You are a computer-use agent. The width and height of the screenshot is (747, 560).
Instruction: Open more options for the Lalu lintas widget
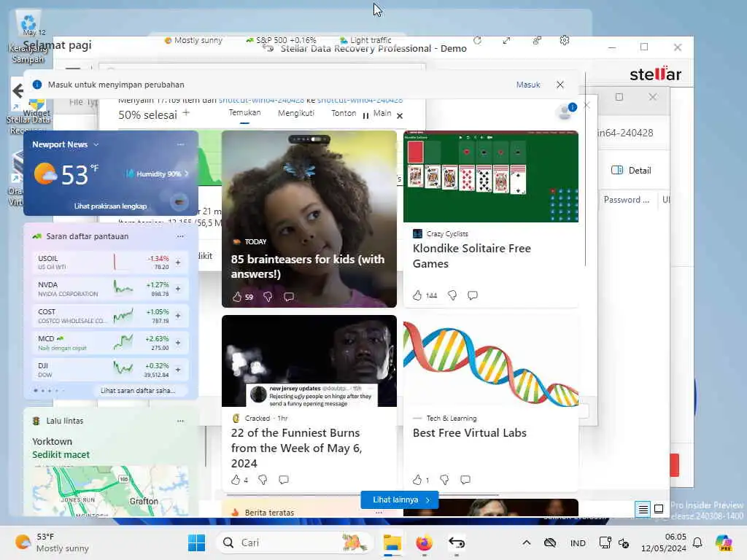(181, 421)
